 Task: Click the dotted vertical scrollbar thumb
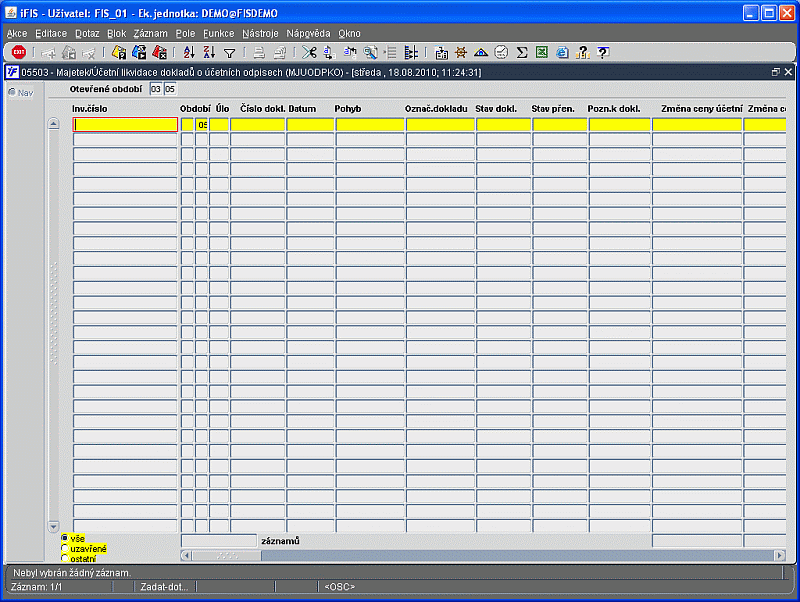(54, 313)
